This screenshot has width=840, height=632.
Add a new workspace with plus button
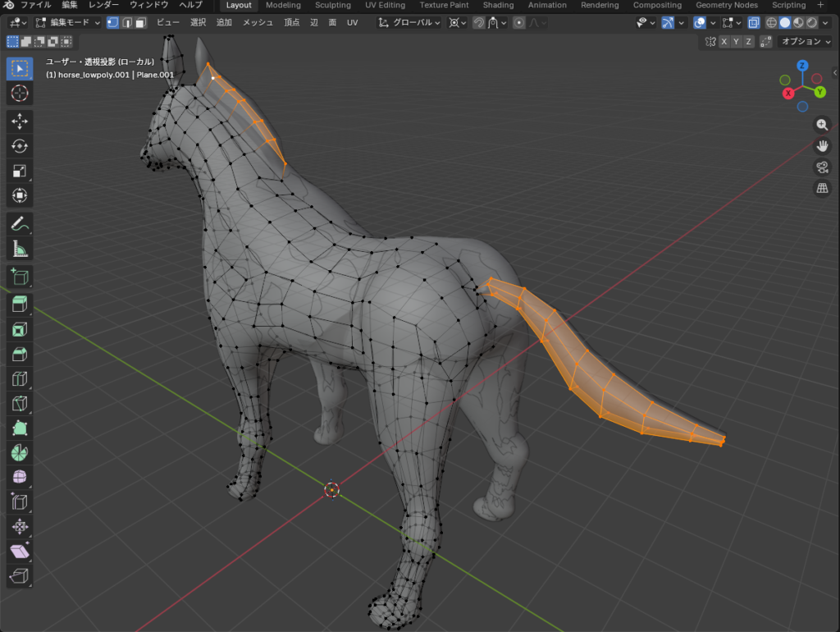(820, 5)
